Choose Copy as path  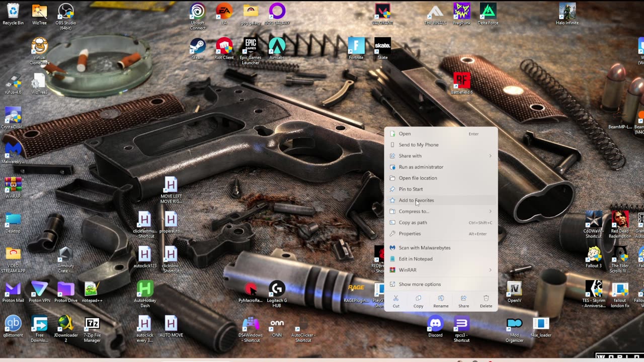tap(441, 222)
